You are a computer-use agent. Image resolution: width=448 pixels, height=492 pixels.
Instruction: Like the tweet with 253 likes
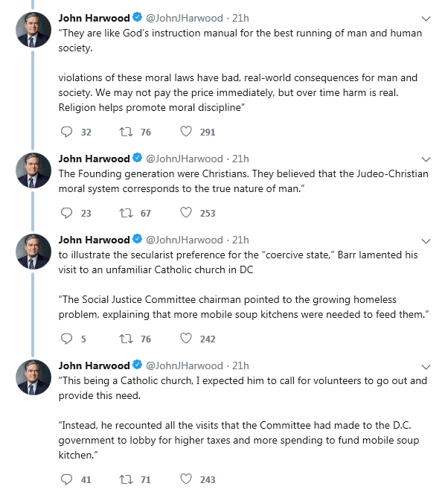click(186, 213)
